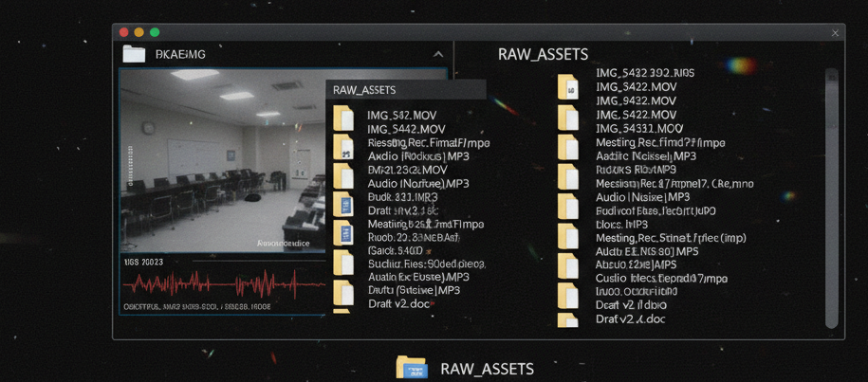Collapse the left panel using the chevron arrow

pyautogui.click(x=438, y=55)
